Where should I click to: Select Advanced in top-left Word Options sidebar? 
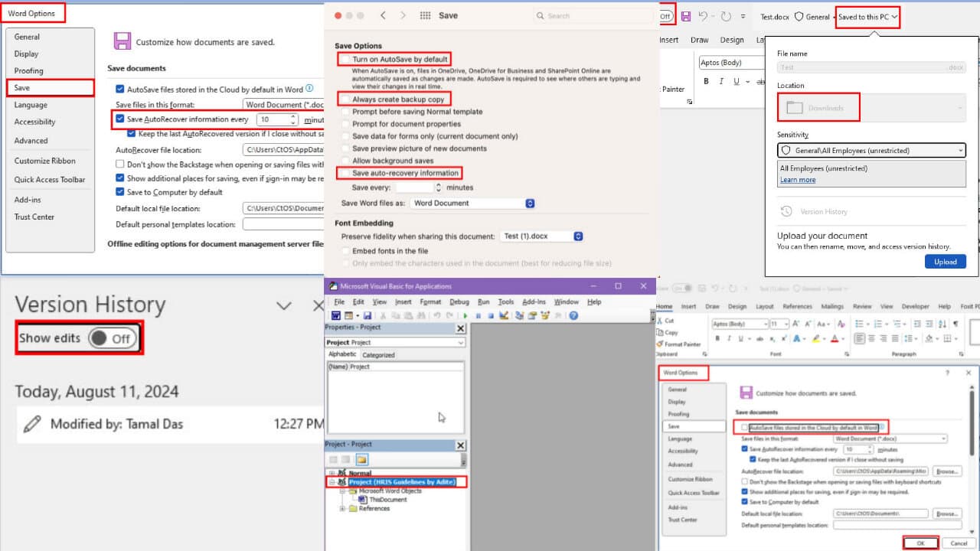coord(31,140)
